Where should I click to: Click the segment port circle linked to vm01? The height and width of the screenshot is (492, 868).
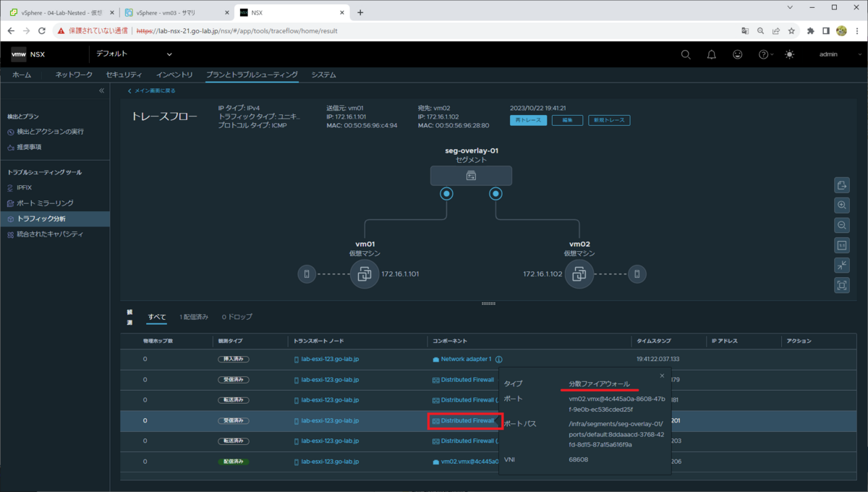click(x=447, y=194)
